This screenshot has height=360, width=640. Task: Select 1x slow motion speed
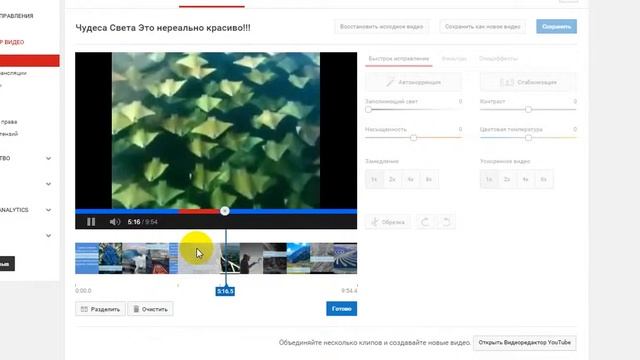click(x=374, y=179)
